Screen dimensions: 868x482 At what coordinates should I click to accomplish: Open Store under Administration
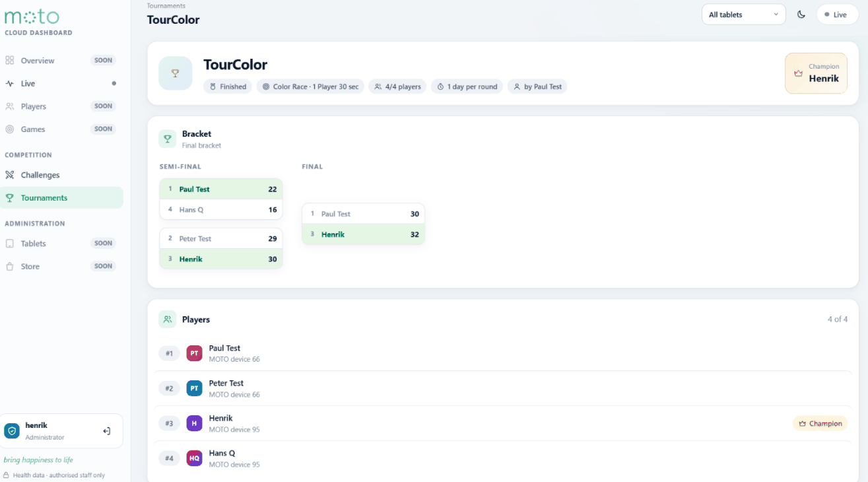click(61, 267)
